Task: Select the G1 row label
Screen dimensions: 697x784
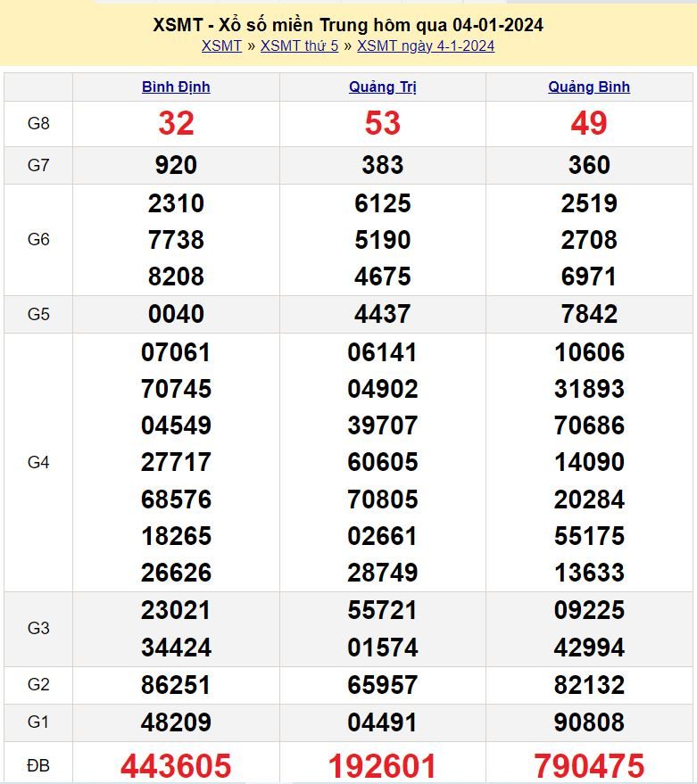Action: coord(38,722)
